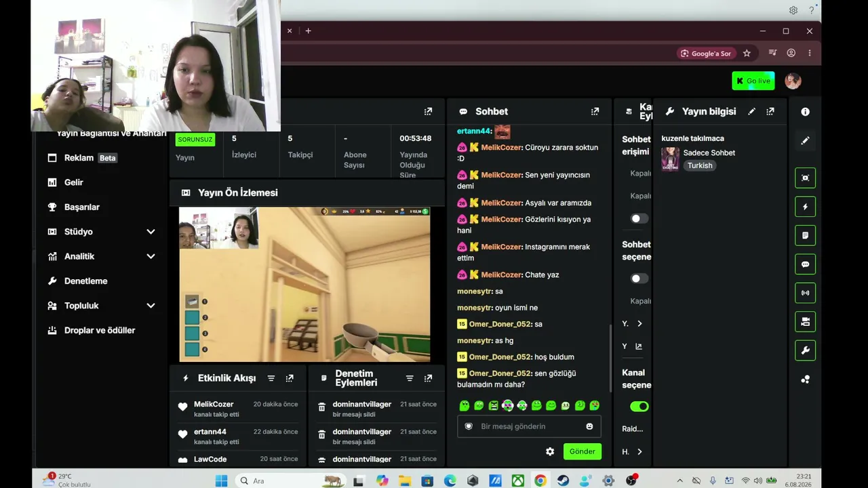This screenshot has width=868, height=488.
Task: Click the Turkish language tag
Action: [700, 165]
